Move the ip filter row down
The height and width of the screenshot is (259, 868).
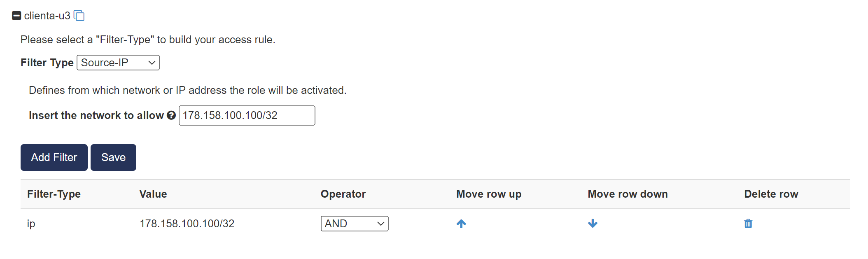[593, 224]
